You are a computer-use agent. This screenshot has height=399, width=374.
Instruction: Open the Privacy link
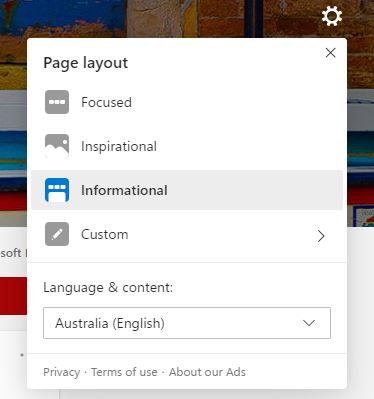coord(62,372)
